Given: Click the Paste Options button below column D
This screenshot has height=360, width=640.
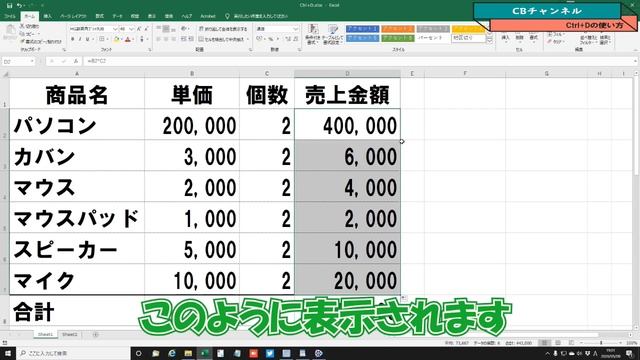Looking at the screenshot, I should [404, 299].
